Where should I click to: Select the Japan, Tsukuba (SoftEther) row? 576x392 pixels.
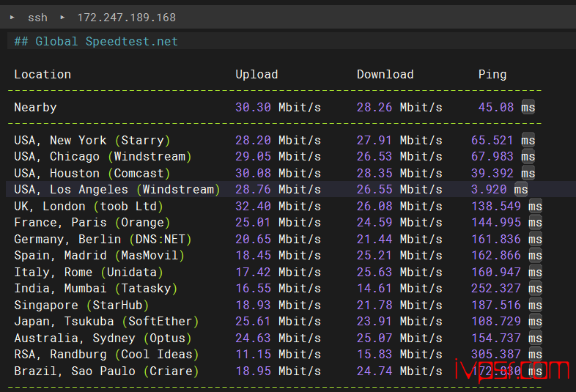(x=106, y=322)
